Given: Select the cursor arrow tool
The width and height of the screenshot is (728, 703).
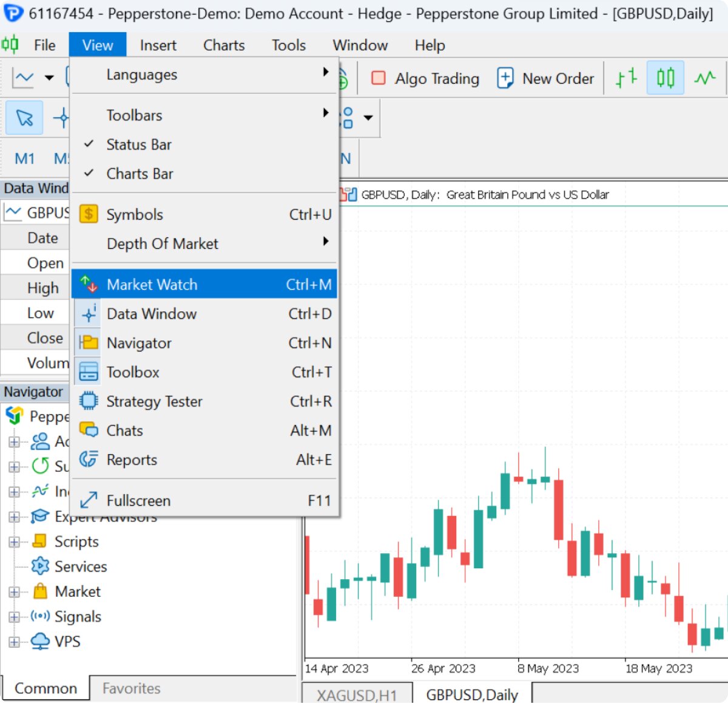Looking at the screenshot, I should click(24, 117).
